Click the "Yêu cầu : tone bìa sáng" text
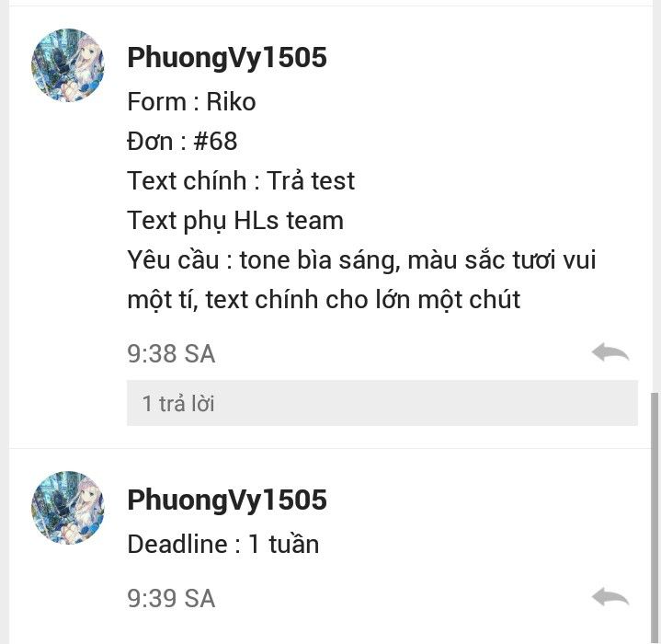This screenshot has width=661, height=644. click(x=264, y=259)
